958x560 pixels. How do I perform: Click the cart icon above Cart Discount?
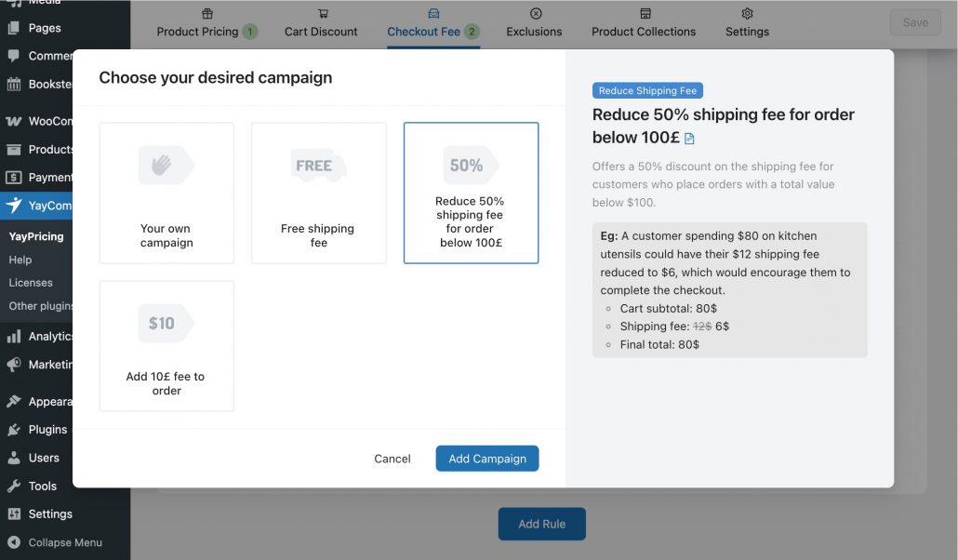(x=323, y=13)
